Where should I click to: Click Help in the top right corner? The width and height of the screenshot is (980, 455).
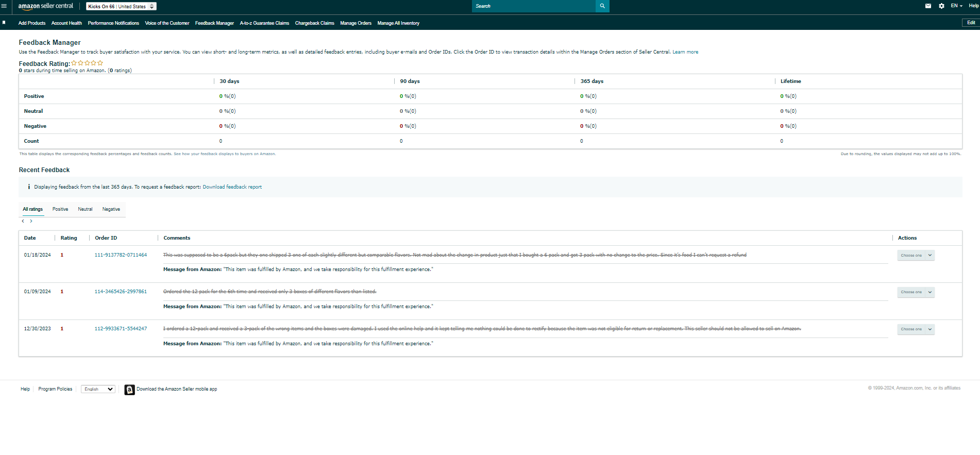tap(974, 6)
